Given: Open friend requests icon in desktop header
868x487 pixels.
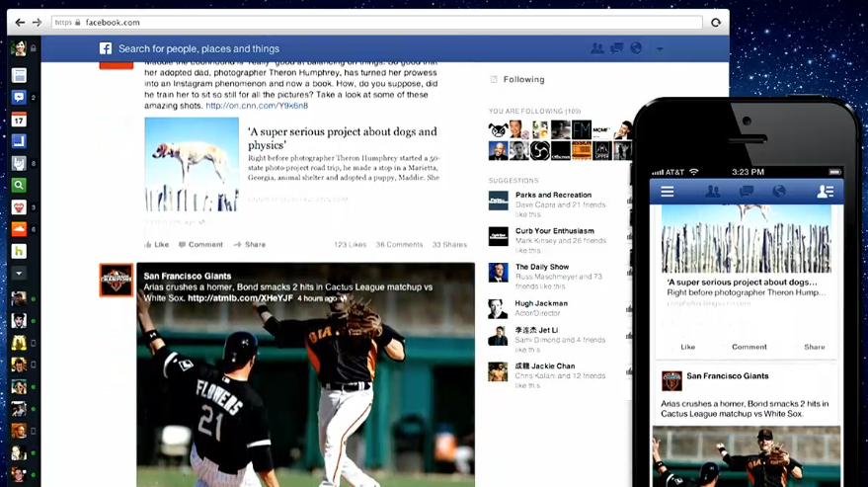Looking at the screenshot, I should [x=596, y=48].
